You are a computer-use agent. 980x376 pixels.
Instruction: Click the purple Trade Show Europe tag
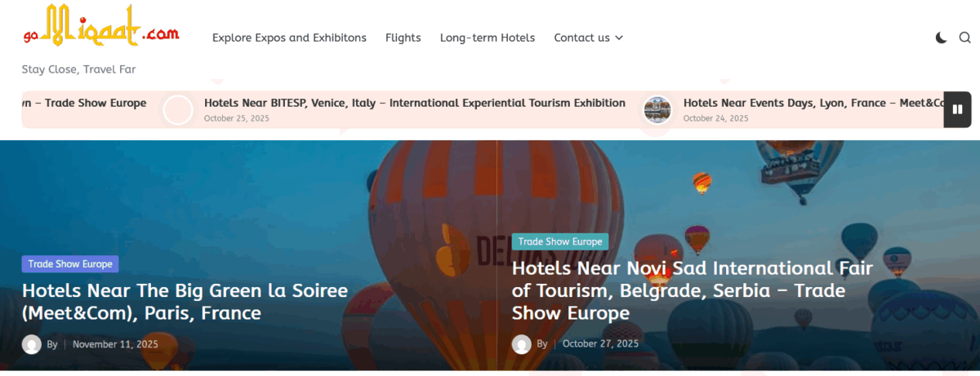(70, 263)
